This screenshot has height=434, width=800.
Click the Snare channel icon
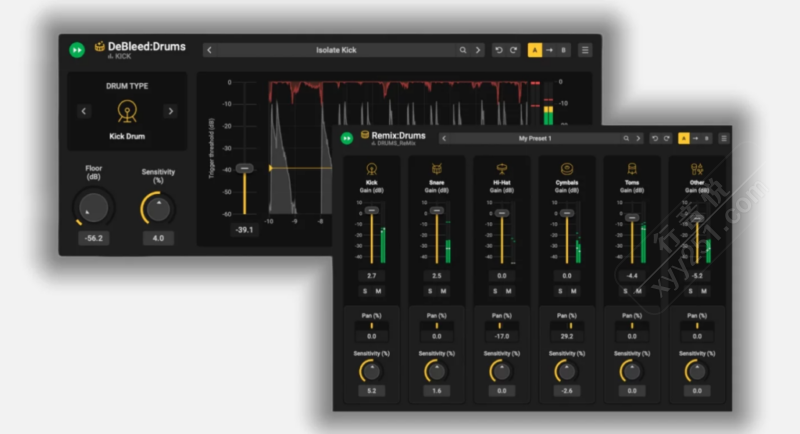coord(437,169)
